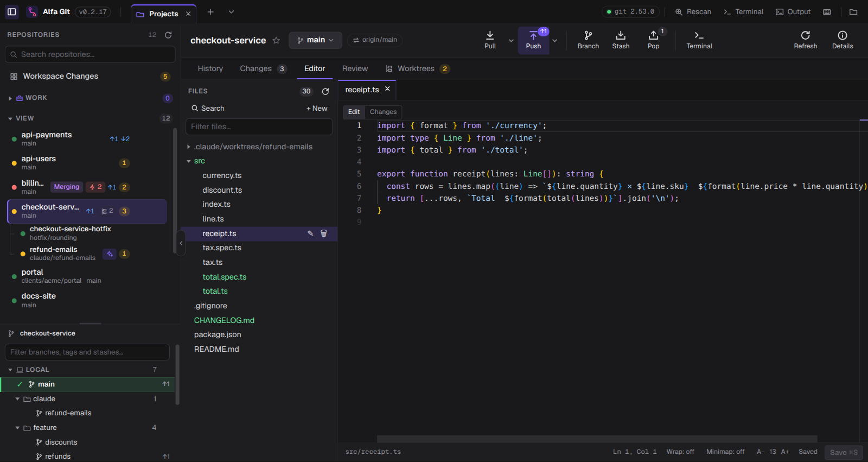Star the checkout-service repository
The width and height of the screenshot is (868, 462).
tap(276, 40)
